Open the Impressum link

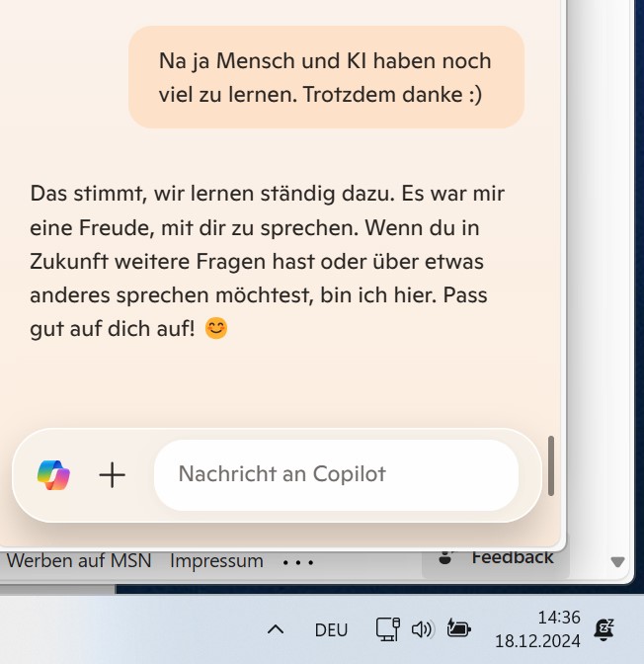pos(216,561)
